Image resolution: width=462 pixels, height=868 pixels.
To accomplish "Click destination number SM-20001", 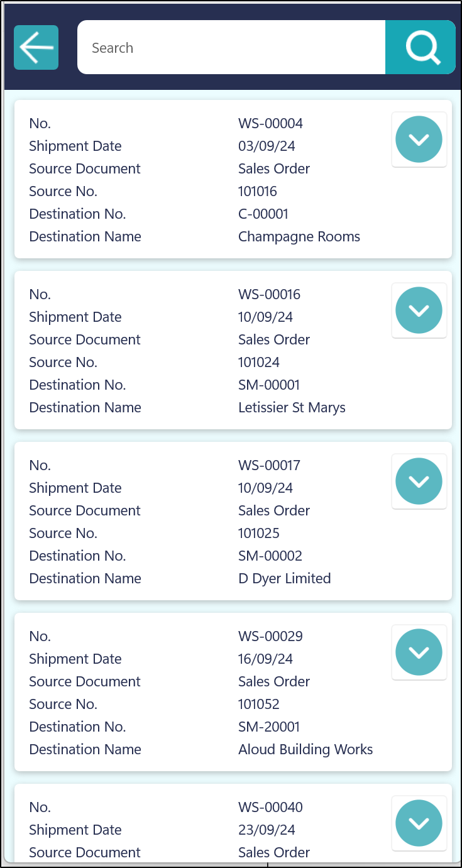I will pos(269,727).
